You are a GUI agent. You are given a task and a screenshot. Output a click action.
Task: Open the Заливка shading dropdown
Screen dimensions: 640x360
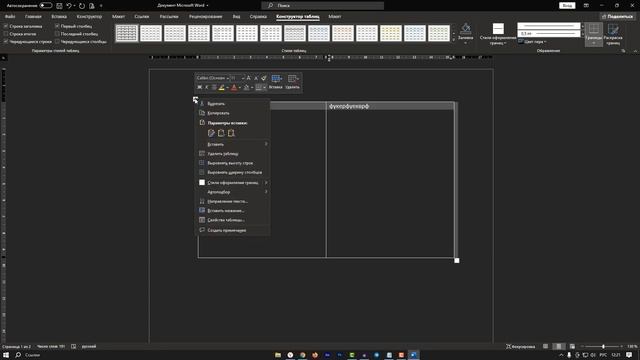point(465,33)
